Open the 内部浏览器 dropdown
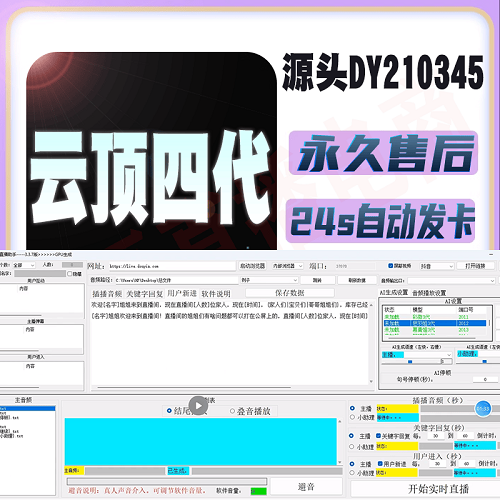Viewport: 500px width, 500px height. point(287,266)
